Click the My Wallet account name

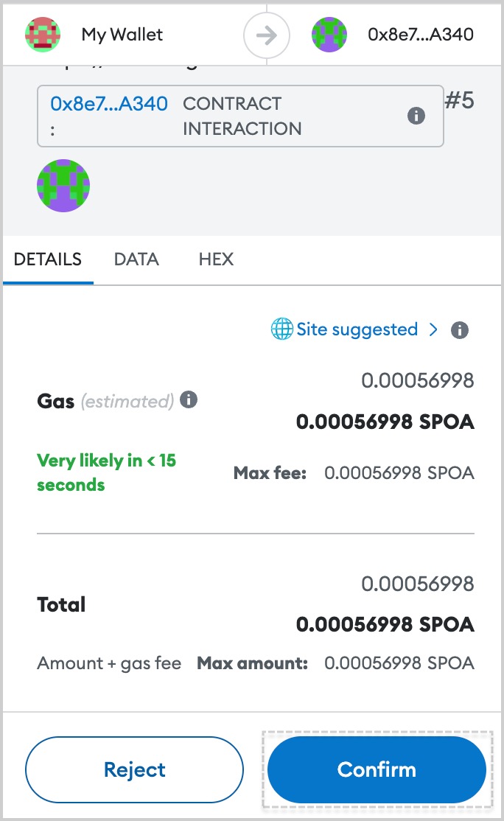point(122,35)
